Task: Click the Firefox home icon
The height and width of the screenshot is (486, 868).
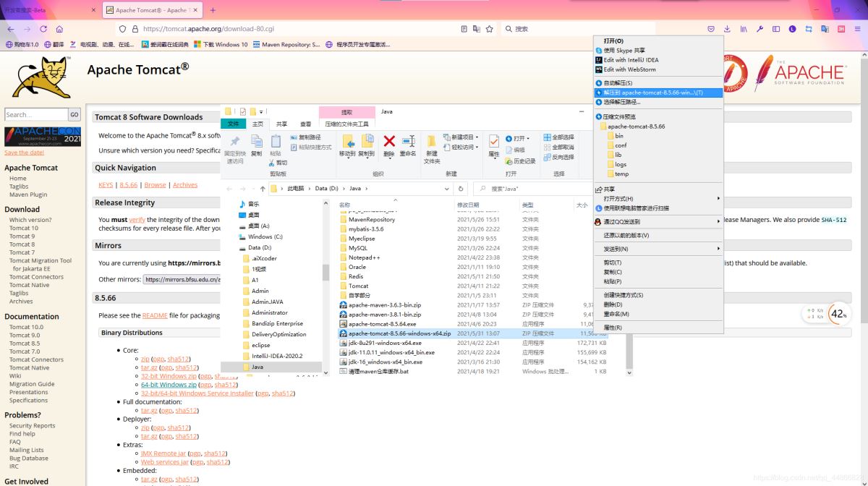Action: (x=59, y=29)
